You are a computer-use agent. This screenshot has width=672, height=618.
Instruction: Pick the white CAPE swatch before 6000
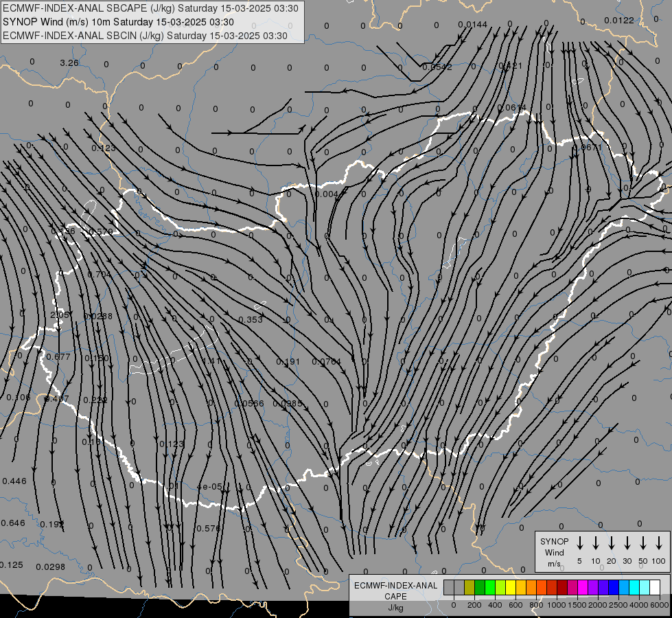coord(654,587)
